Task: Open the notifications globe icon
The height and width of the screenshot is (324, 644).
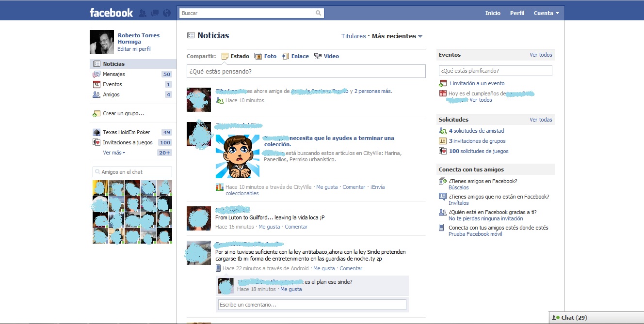Action: [166, 13]
